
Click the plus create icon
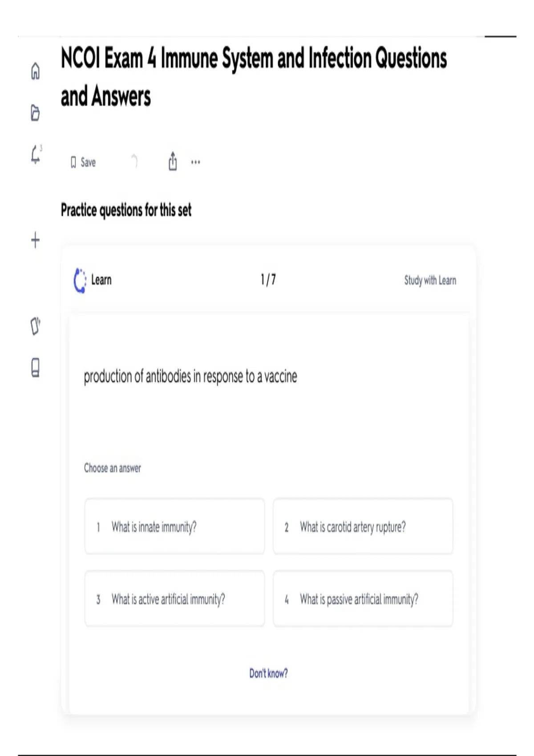[36, 240]
